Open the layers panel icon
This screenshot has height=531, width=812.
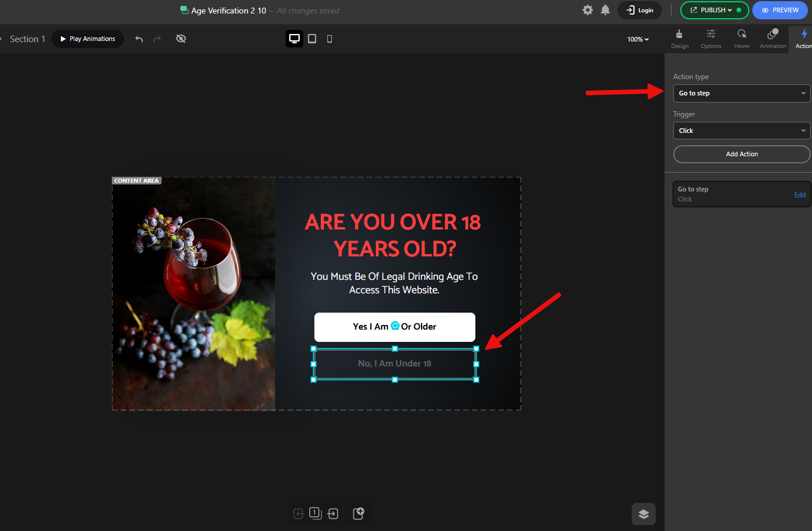click(643, 514)
